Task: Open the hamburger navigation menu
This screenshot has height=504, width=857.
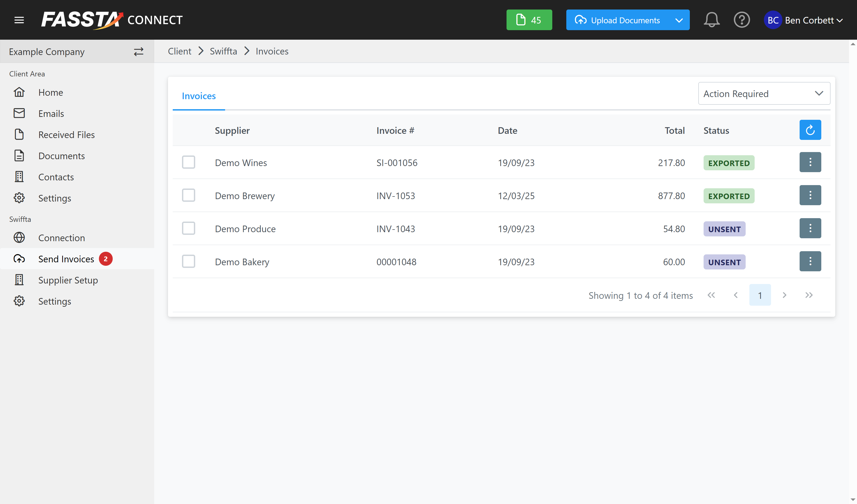Action: [x=19, y=20]
